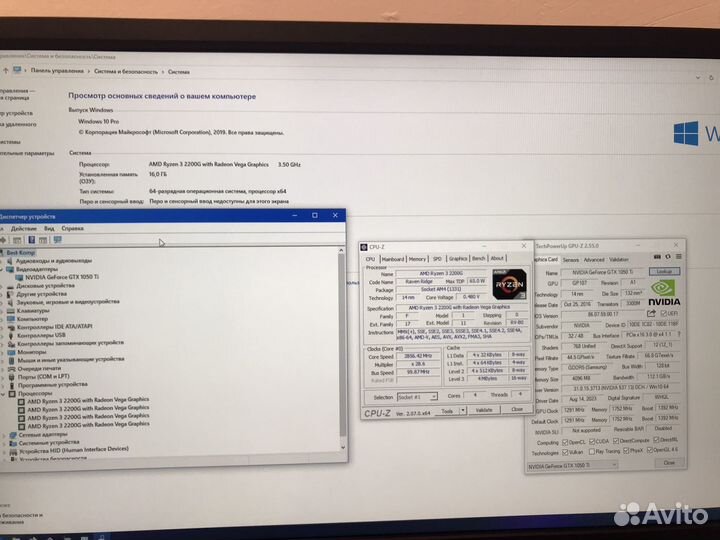
Task: Open the Bench tab in CPU-Z
Action: coord(478,259)
